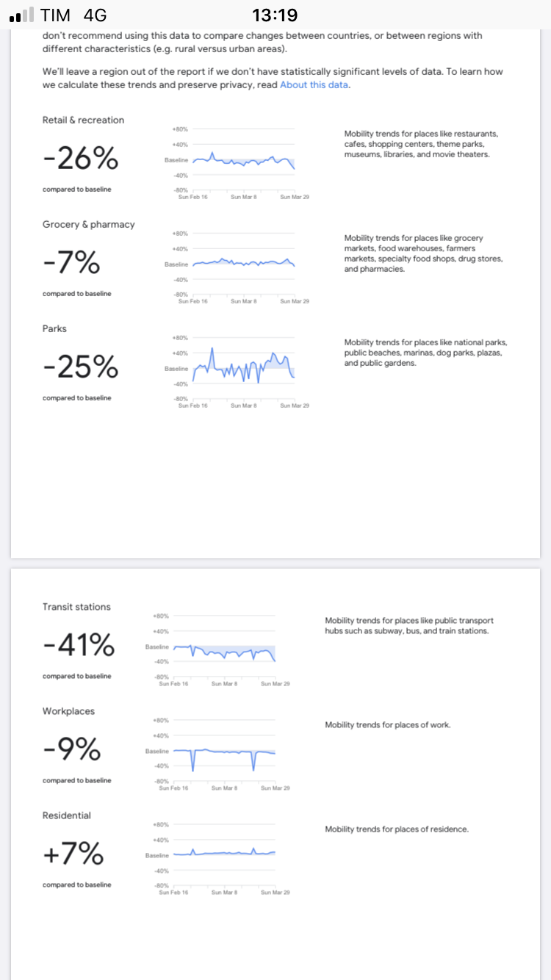The image size is (551, 980).
Task: Tap the TIM 4G carrier label
Action: pyautogui.click(x=74, y=15)
